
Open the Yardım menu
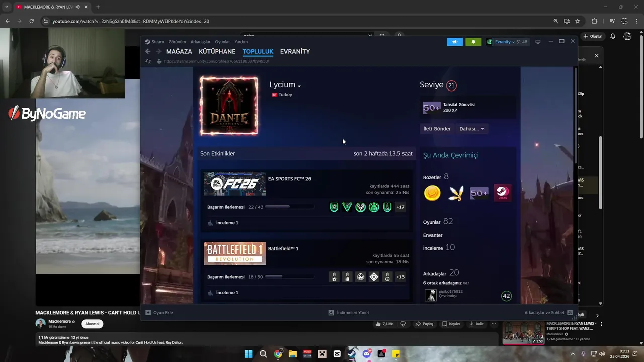pos(241,42)
